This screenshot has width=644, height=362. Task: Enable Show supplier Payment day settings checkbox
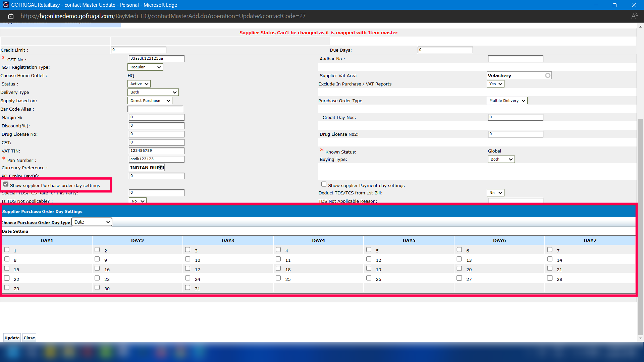(324, 184)
